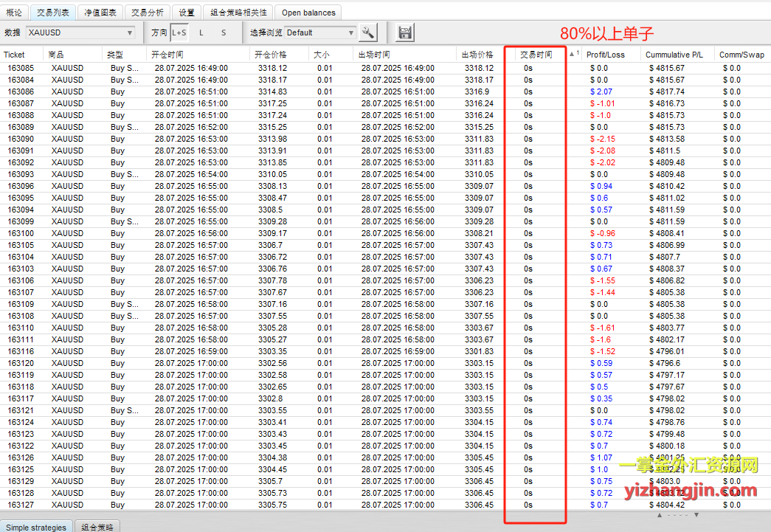Click the sort arrow beside Profit/Loss header

point(573,55)
